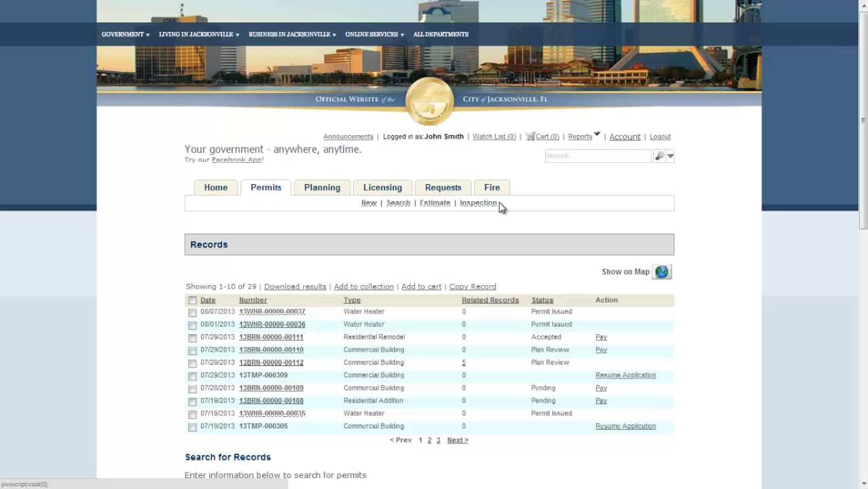This screenshot has height=489, width=868.
Task: Sort records by Date column header
Action: [208, 300]
